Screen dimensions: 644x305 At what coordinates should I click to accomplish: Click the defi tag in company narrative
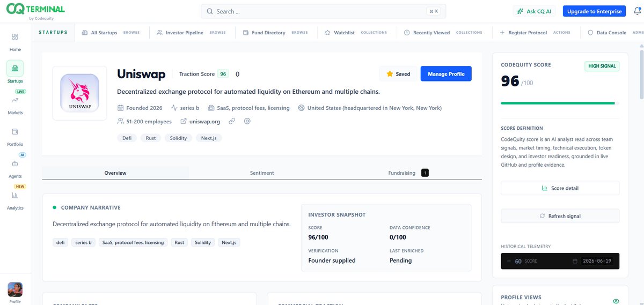(61, 242)
